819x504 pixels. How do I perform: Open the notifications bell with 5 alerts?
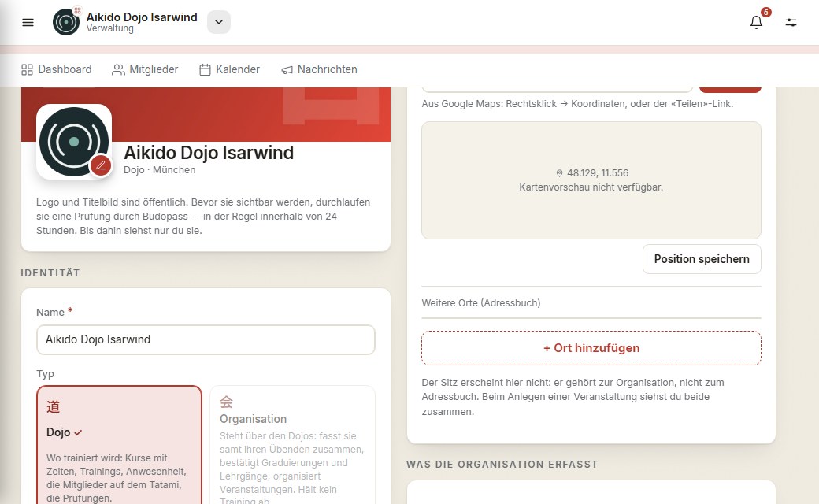pos(756,22)
